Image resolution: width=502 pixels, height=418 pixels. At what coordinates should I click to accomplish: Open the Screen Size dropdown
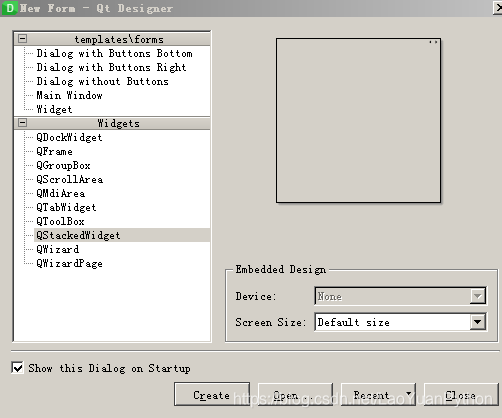click(400, 322)
